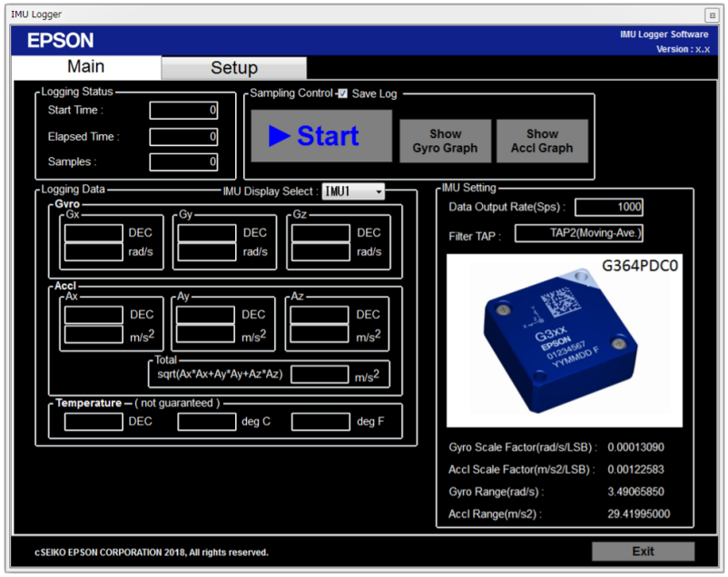Click the Data Output Rate value 1000

pos(609,207)
